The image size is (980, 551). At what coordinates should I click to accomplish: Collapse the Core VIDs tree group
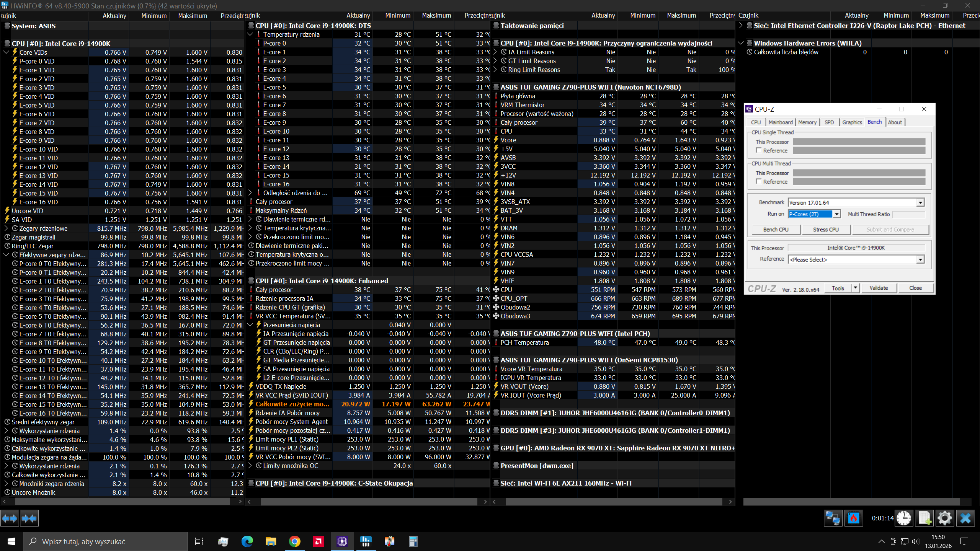[x=6, y=52]
